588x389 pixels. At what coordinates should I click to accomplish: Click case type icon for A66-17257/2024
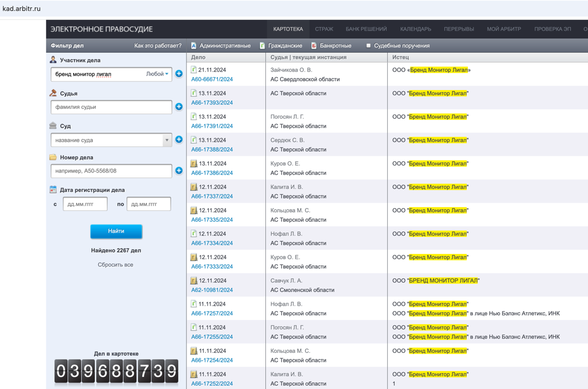coord(194,304)
